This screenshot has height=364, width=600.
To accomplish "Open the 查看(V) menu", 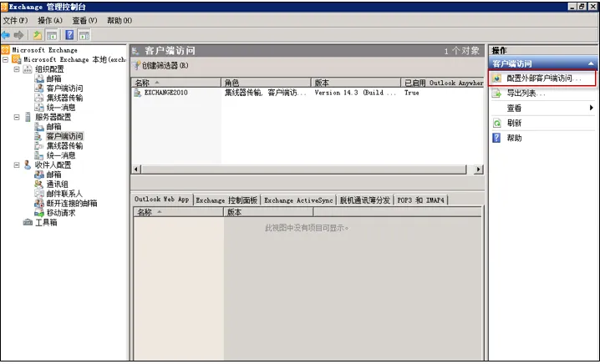I will 84,21.
